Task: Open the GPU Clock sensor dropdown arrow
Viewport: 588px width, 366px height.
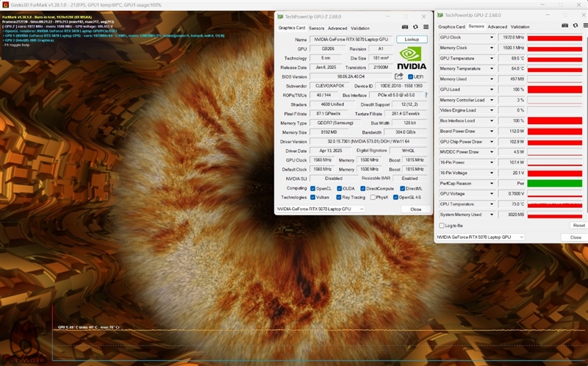Action: 492,37
